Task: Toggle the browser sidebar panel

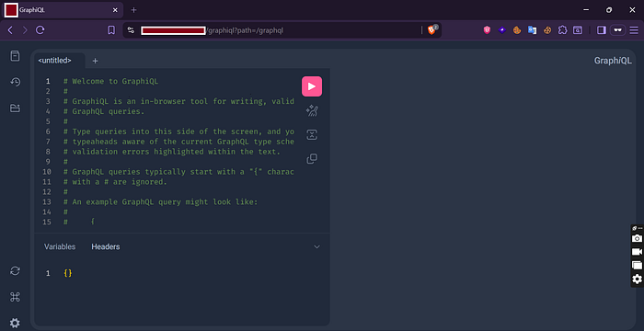Action: pyautogui.click(x=602, y=30)
